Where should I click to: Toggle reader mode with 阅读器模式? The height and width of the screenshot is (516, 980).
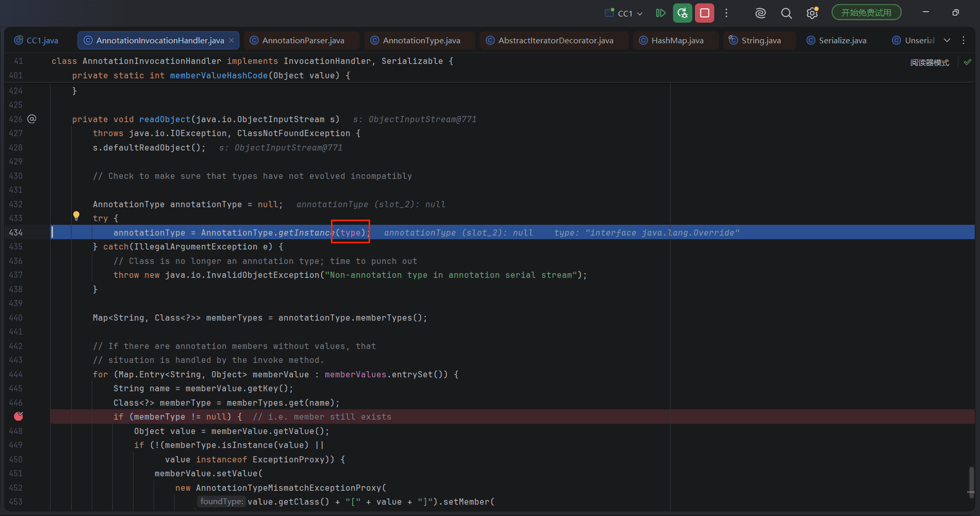(929, 62)
